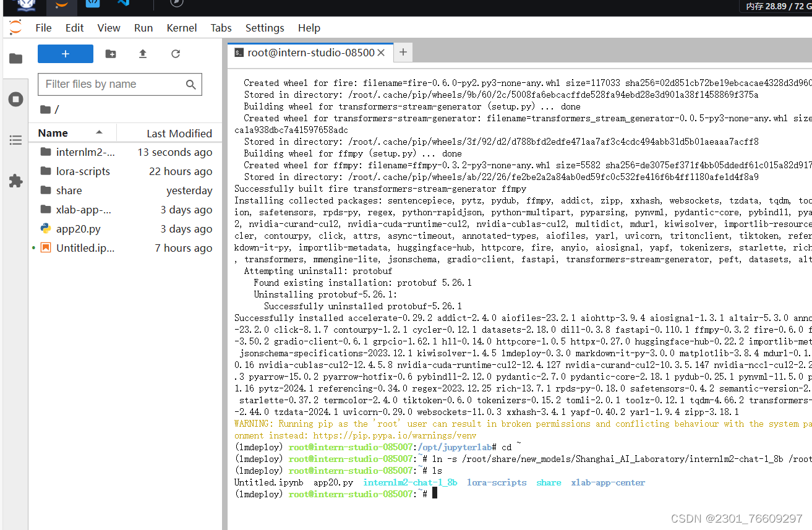812x530 pixels.
Task: Click the magnifier icon in the filter box
Action: [192, 84]
